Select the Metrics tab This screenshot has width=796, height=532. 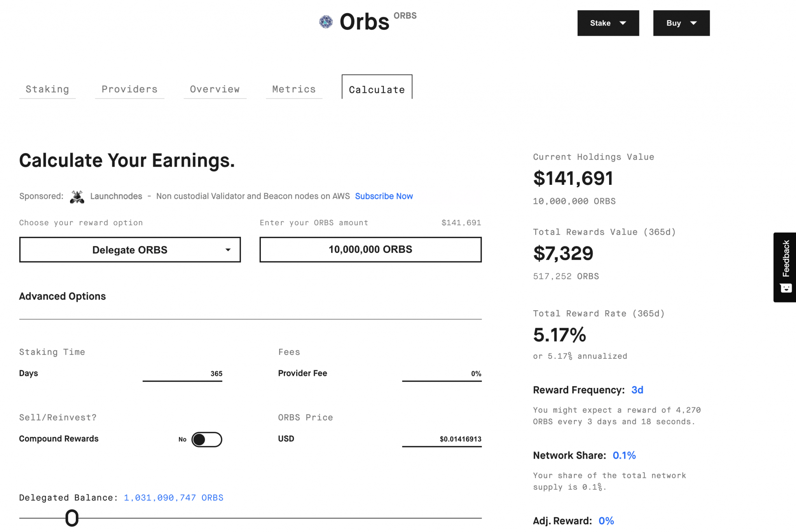tap(294, 89)
